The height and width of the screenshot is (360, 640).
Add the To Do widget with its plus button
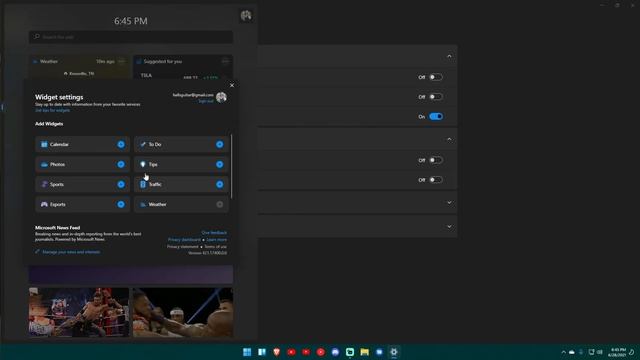(220, 144)
